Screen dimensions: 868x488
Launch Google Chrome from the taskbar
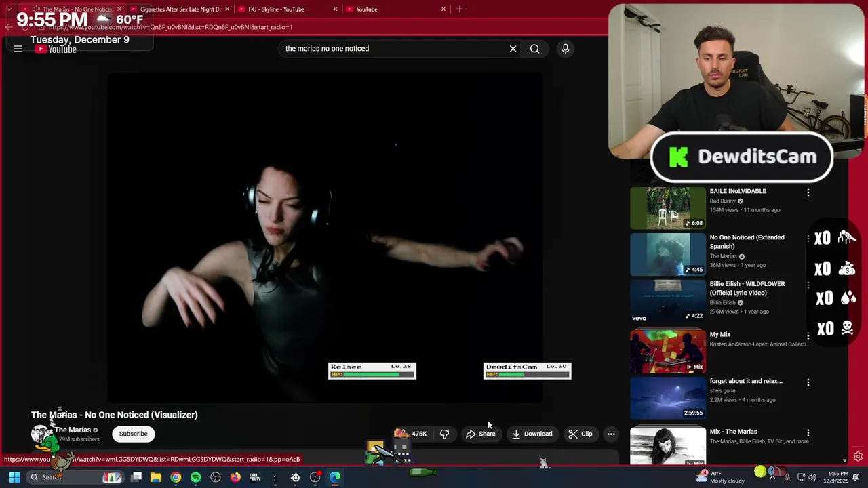tap(176, 477)
